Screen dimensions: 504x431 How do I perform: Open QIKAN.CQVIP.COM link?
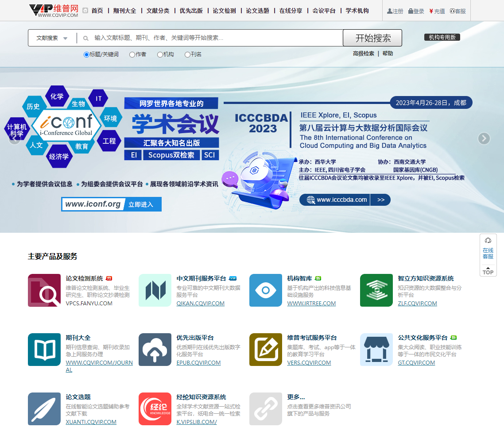(x=200, y=304)
